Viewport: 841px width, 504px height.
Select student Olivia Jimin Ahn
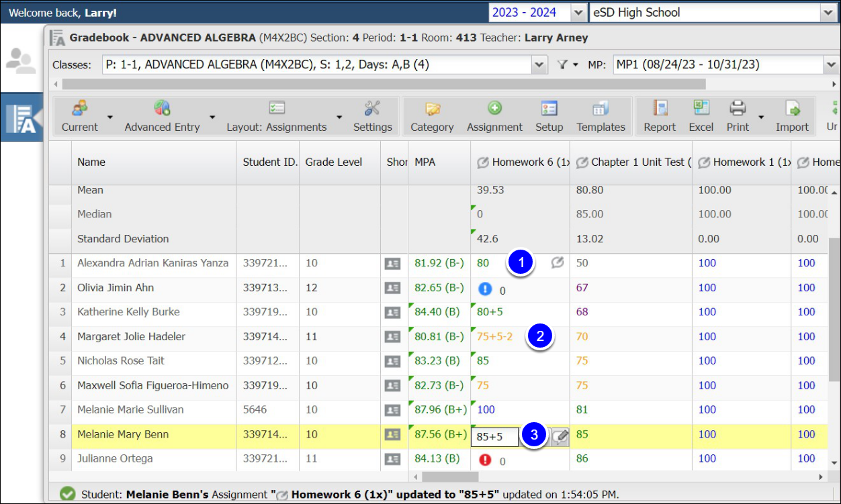[x=116, y=288]
